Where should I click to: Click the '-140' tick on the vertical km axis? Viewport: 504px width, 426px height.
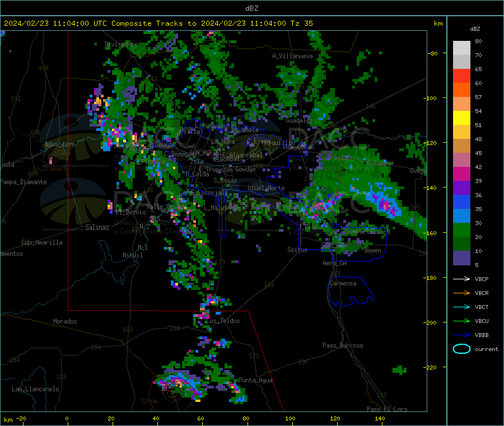click(x=430, y=188)
